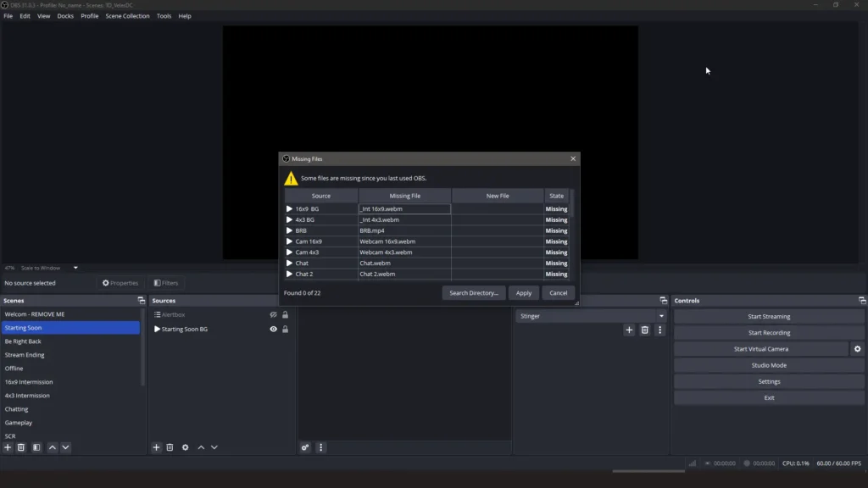Open advanced audio properties gear in Audio Mixer
Screen dimensions: 868x488
(x=305, y=447)
